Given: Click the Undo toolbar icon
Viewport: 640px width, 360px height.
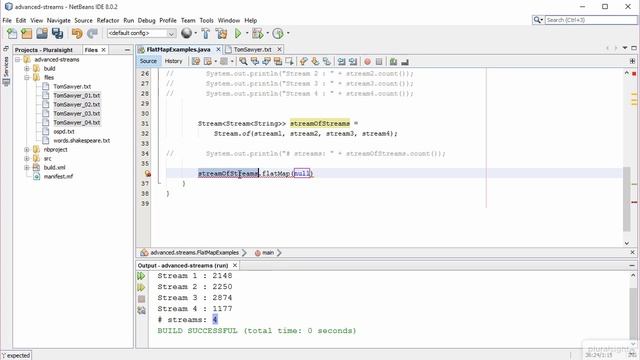Looking at the screenshot, I should coord(77,33).
